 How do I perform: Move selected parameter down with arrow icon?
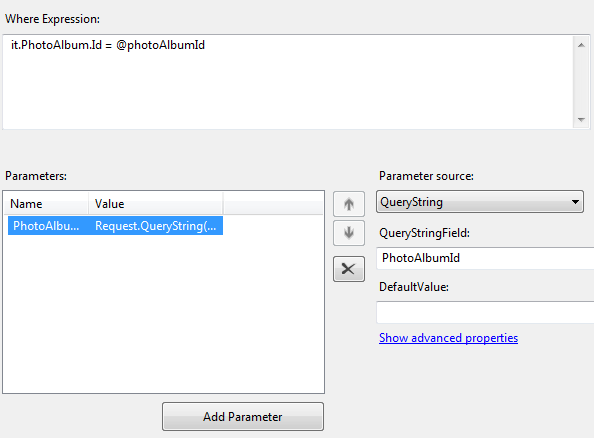(349, 233)
